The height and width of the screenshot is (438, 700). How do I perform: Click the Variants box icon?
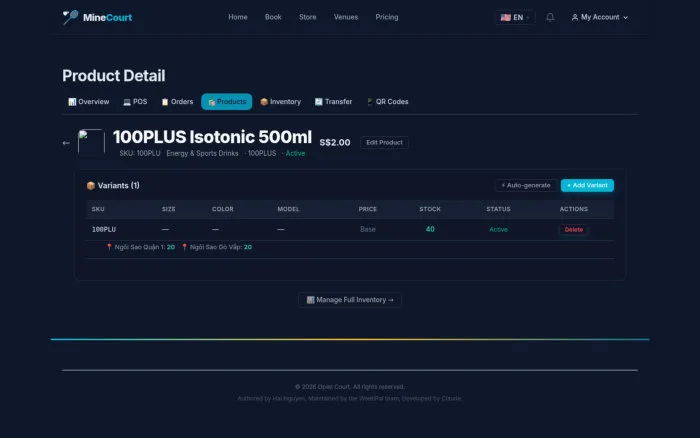pyautogui.click(x=91, y=185)
